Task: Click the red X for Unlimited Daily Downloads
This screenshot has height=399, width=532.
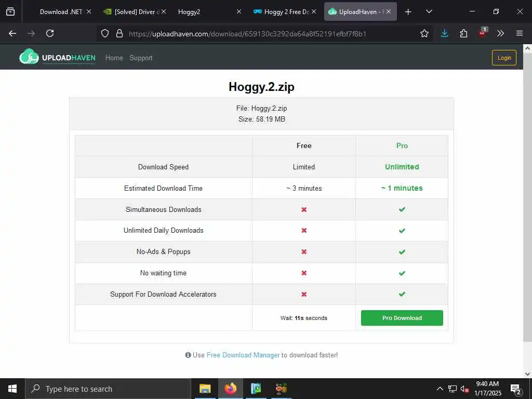Action: click(304, 230)
